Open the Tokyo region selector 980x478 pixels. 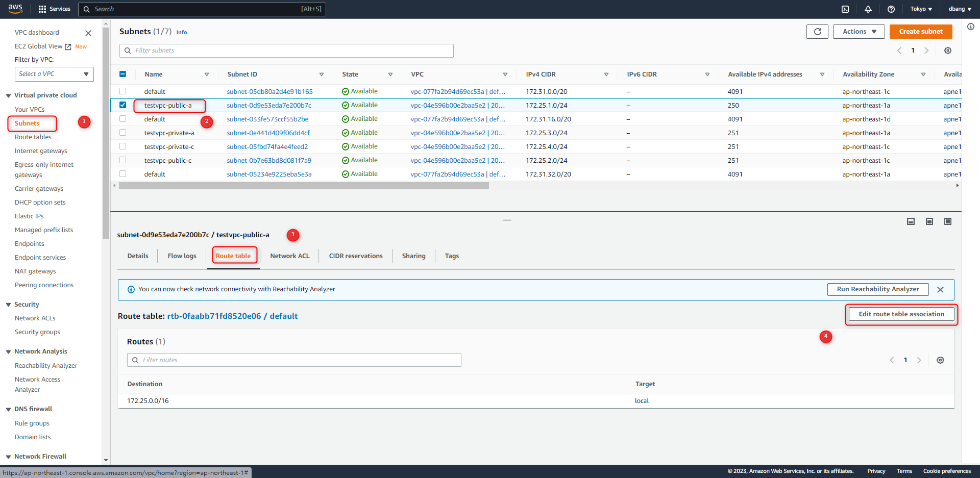click(x=921, y=9)
